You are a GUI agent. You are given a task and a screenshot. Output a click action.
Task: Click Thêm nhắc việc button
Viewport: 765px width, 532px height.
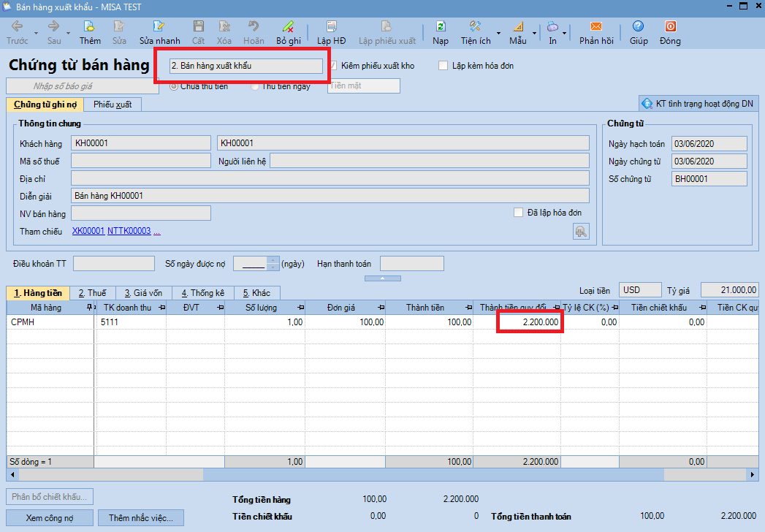140,518
